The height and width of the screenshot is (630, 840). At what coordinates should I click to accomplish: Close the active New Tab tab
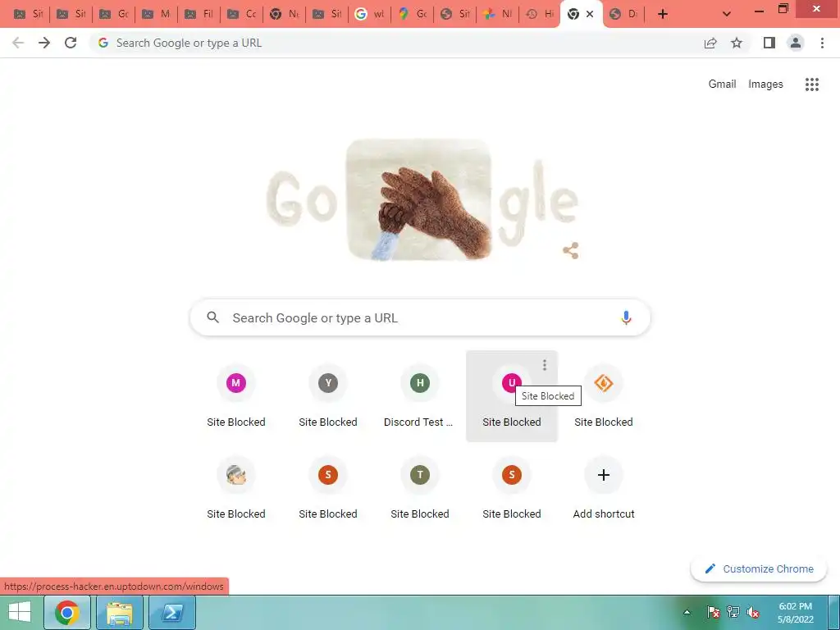(590, 14)
